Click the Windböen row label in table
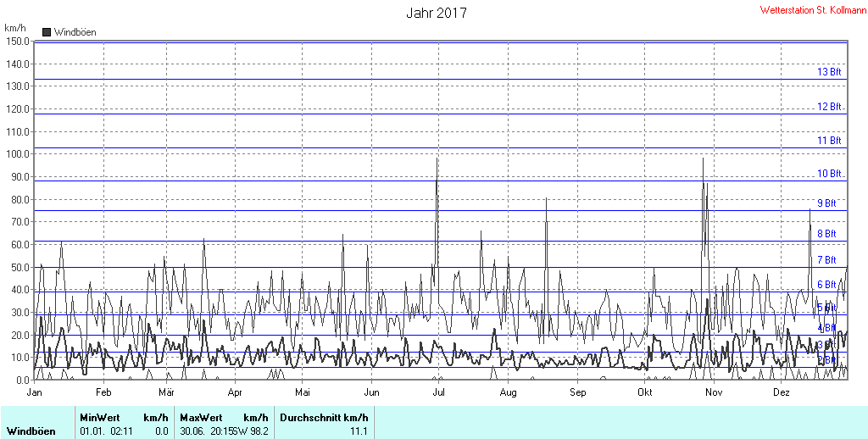The image size is (868, 439). [x=31, y=431]
